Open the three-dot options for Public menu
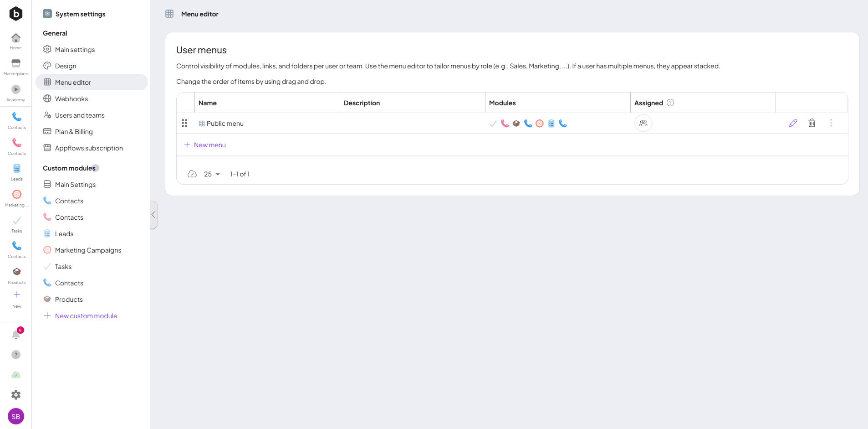 (x=831, y=123)
